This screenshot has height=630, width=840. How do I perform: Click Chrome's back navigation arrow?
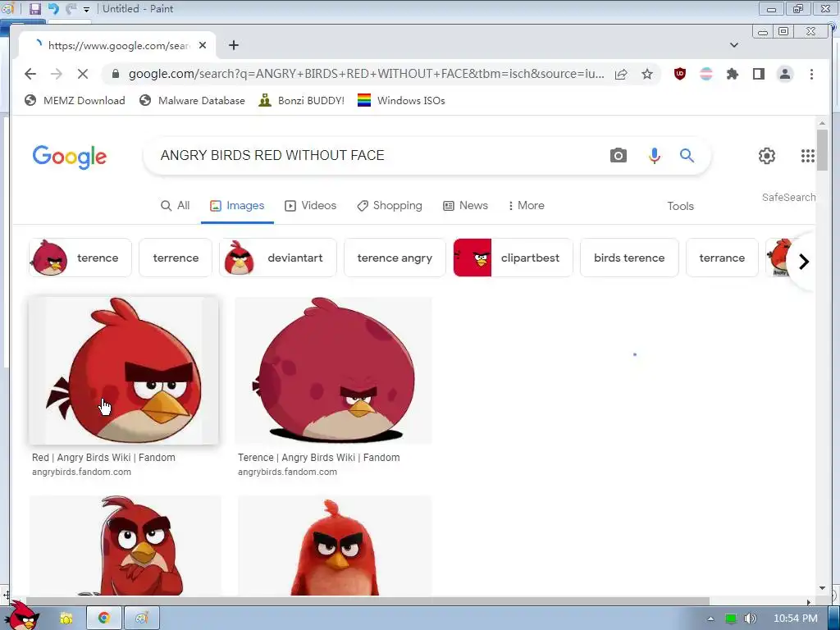30,74
